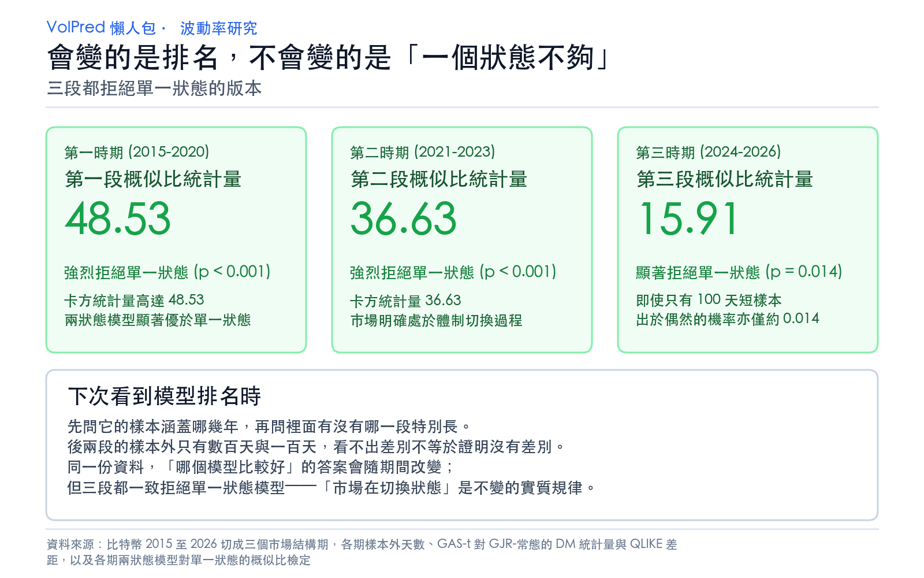Click the text '即使只有 100 天短樣本'
The width and height of the screenshot is (924, 578).
tap(709, 300)
